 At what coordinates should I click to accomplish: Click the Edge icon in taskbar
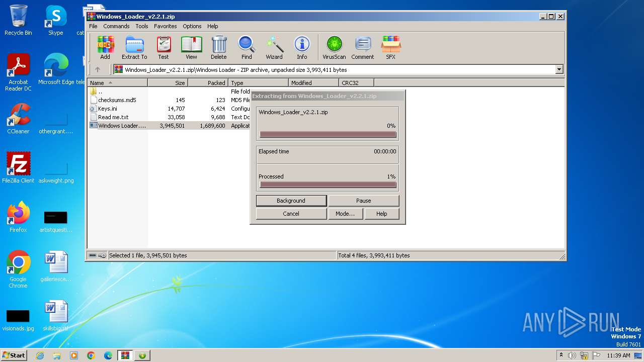[108, 355]
